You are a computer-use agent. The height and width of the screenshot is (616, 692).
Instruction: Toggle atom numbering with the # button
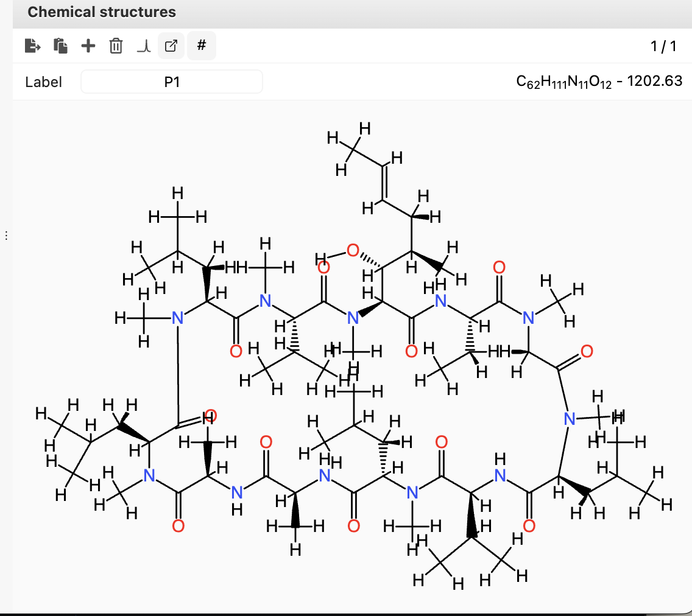point(201,46)
